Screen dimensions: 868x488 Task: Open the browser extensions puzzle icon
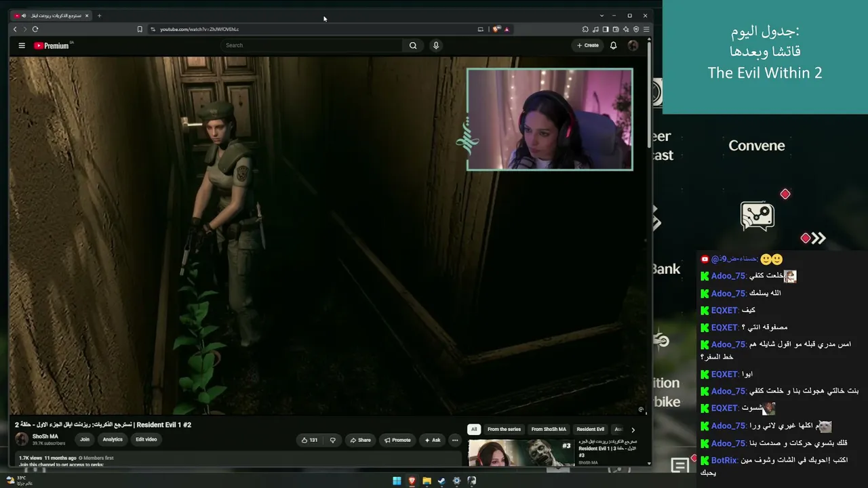585,29
